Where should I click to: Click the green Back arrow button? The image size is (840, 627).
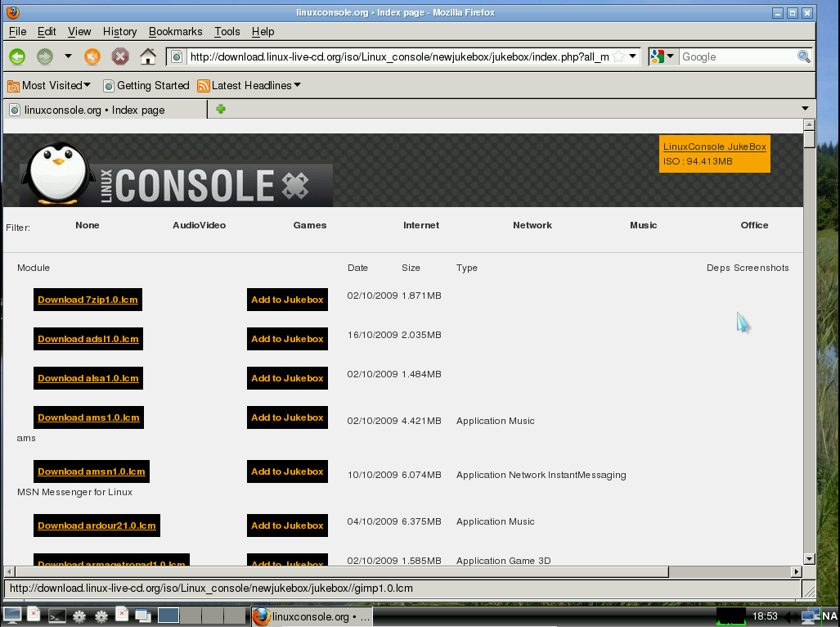point(17,56)
